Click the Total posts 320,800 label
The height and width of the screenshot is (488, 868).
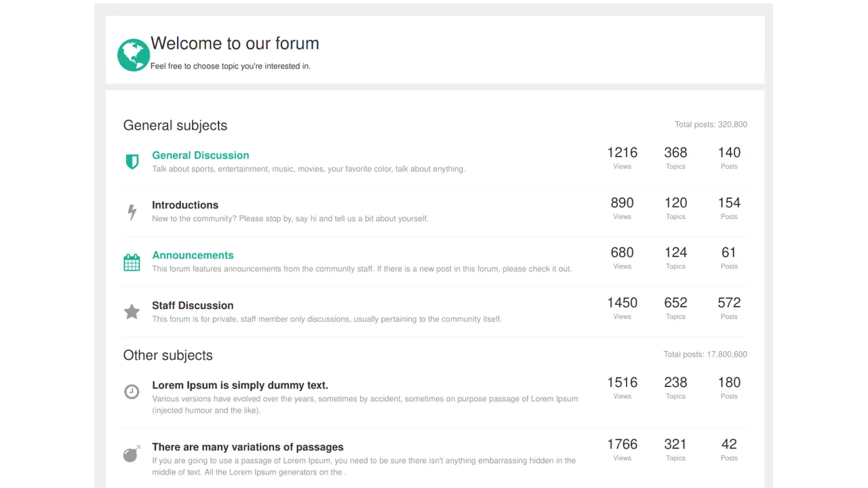(x=711, y=124)
